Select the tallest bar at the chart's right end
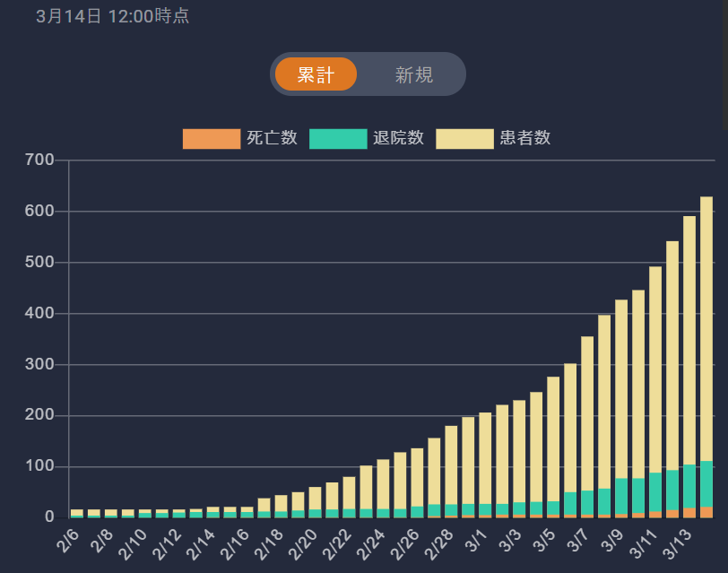Viewport: 728px width, 573px height. tap(706, 358)
